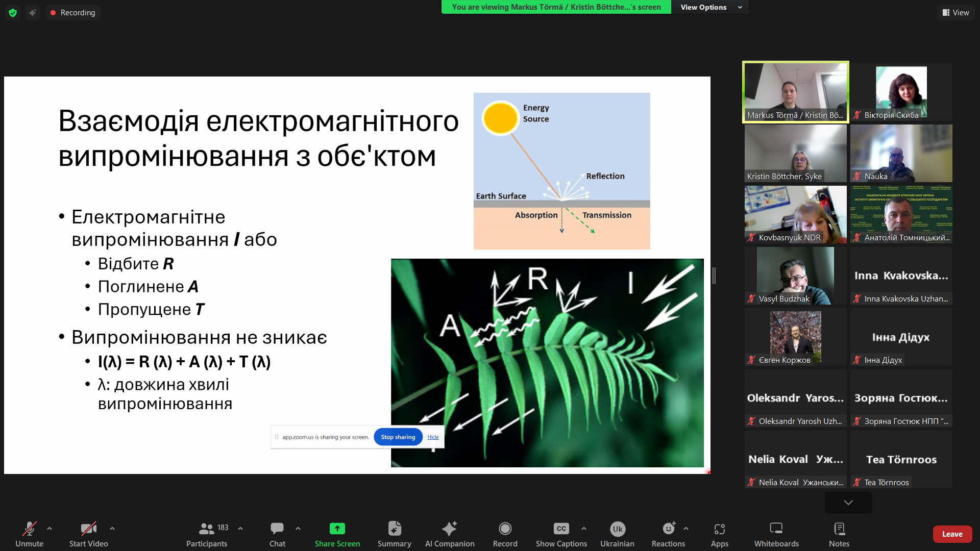Click the Hide link in the sharing bar

point(432,437)
